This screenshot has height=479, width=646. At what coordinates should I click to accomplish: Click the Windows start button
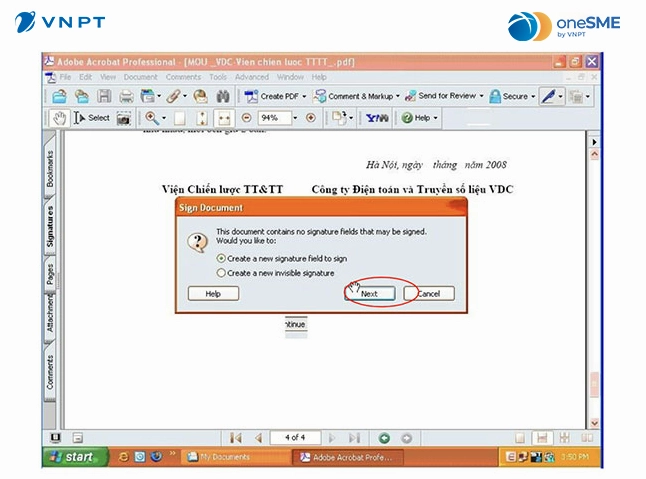[75, 456]
